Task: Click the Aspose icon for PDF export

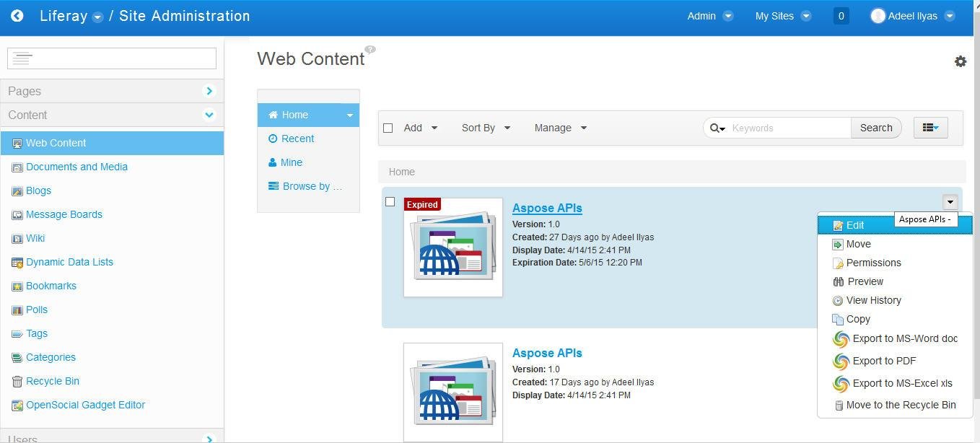Action: coord(841,361)
